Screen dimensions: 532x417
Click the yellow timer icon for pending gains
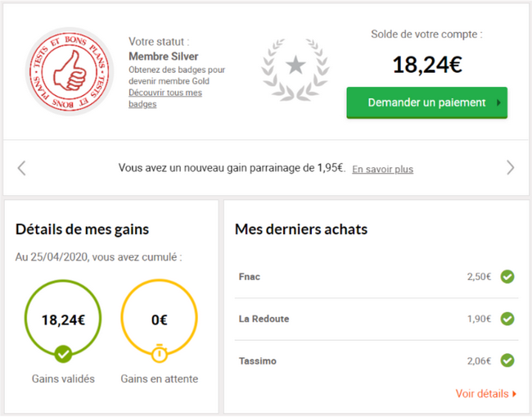coord(159,354)
